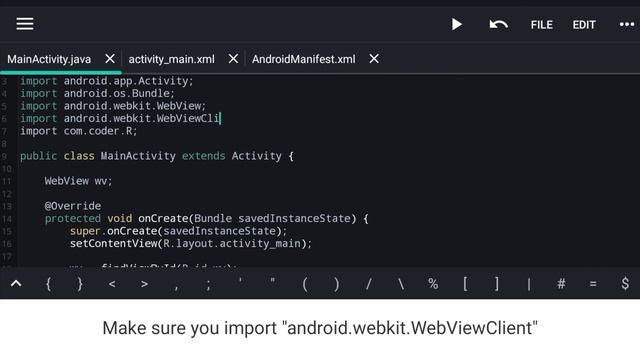Insert an opening parenthesis
The image size is (640, 360).
click(304, 284)
